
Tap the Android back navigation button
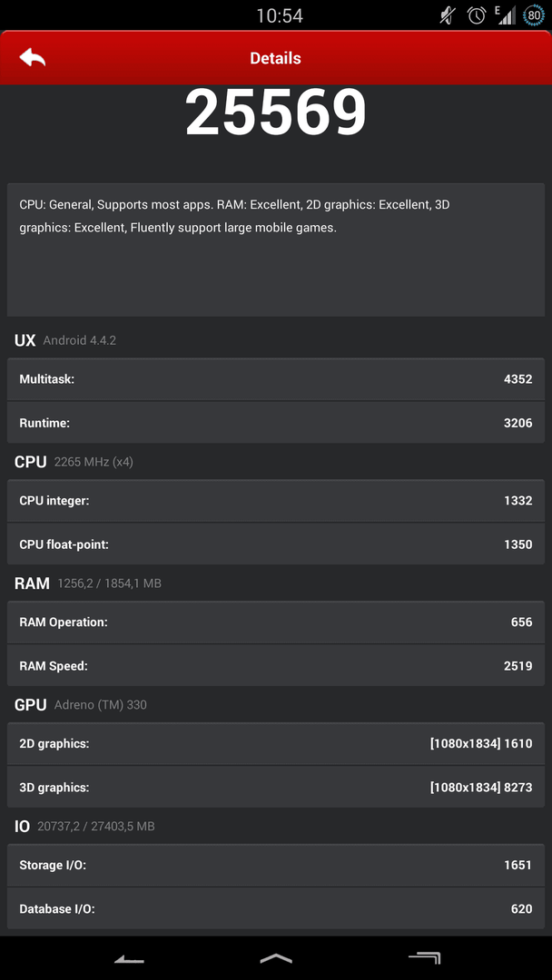[130, 958]
